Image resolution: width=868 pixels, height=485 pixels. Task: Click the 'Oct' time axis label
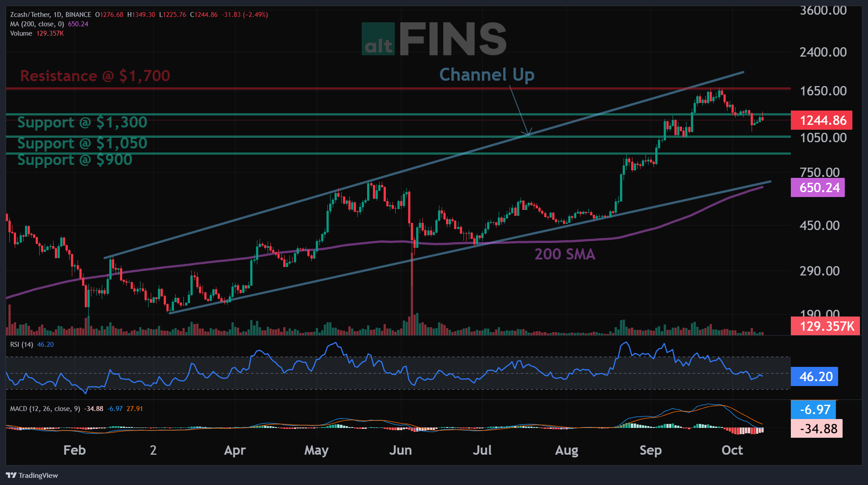(x=732, y=450)
